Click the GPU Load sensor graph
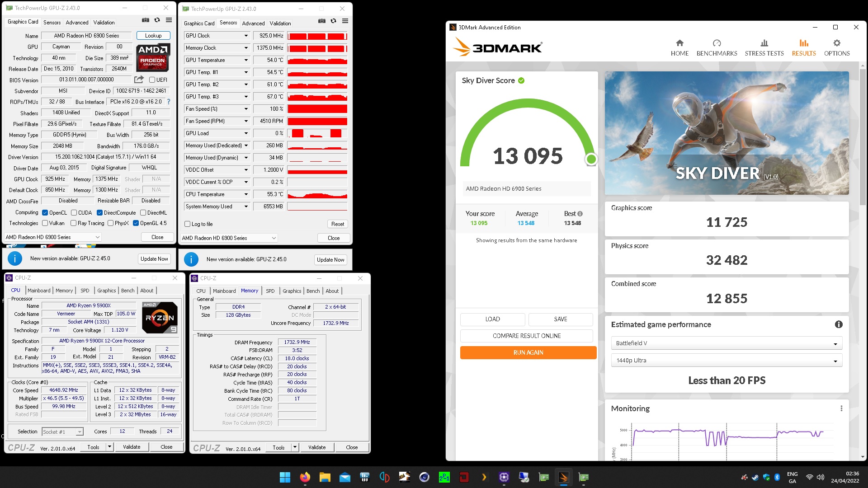The height and width of the screenshot is (488, 868). click(x=317, y=133)
